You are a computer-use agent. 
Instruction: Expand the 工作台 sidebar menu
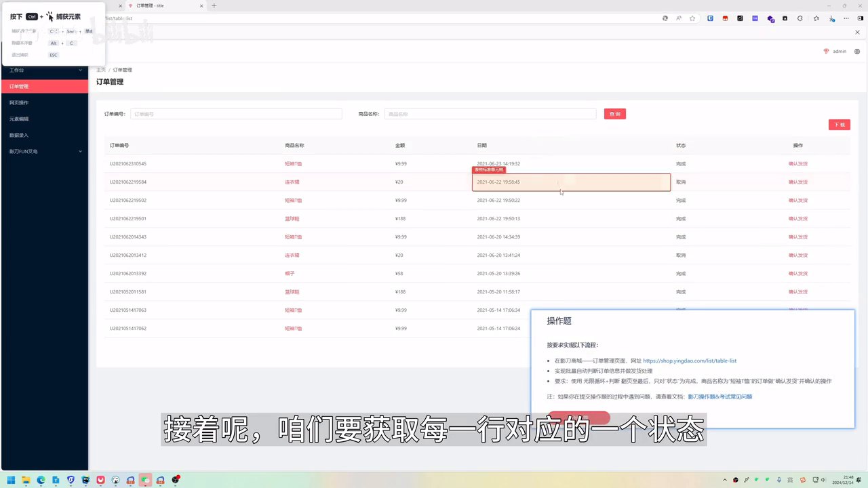[44, 70]
